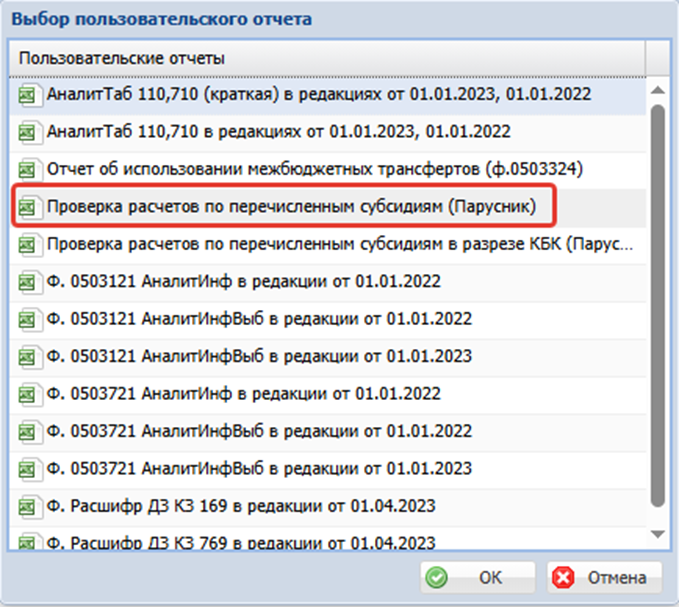The image size is (679, 607).
Task: Click green checkmark icon on OK button
Action: tap(436, 578)
